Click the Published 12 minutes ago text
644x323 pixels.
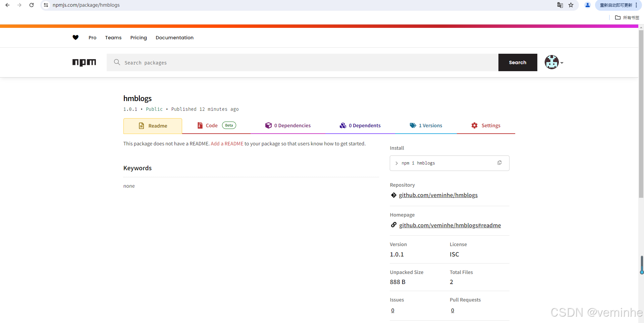pos(205,109)
